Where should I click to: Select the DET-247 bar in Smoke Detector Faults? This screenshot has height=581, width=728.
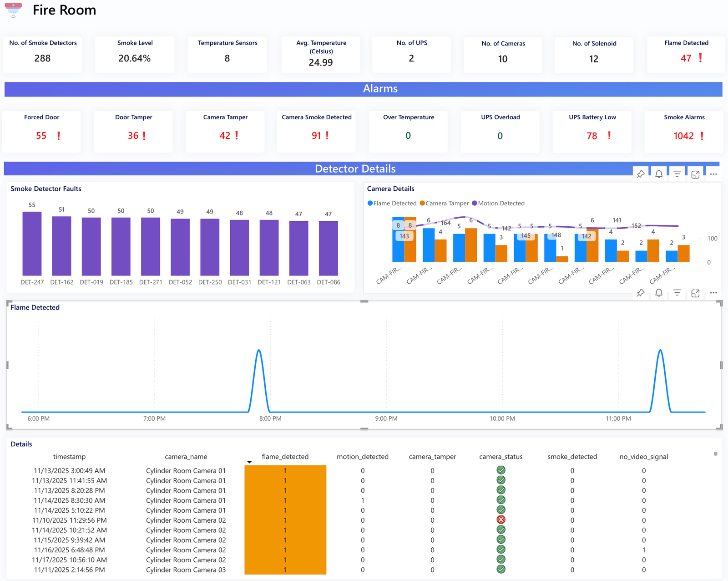32,243
